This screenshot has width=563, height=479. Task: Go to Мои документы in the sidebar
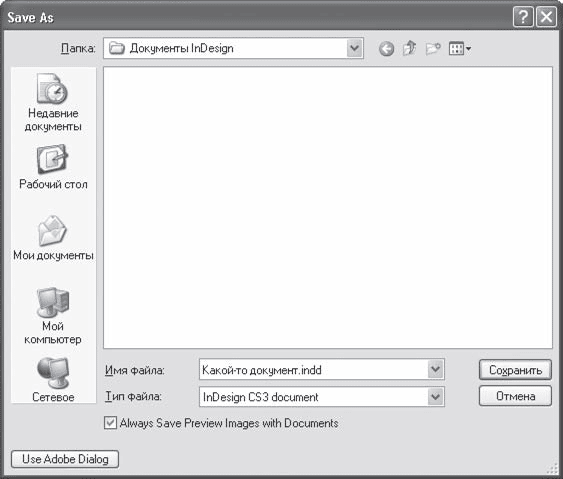(53, 238)
